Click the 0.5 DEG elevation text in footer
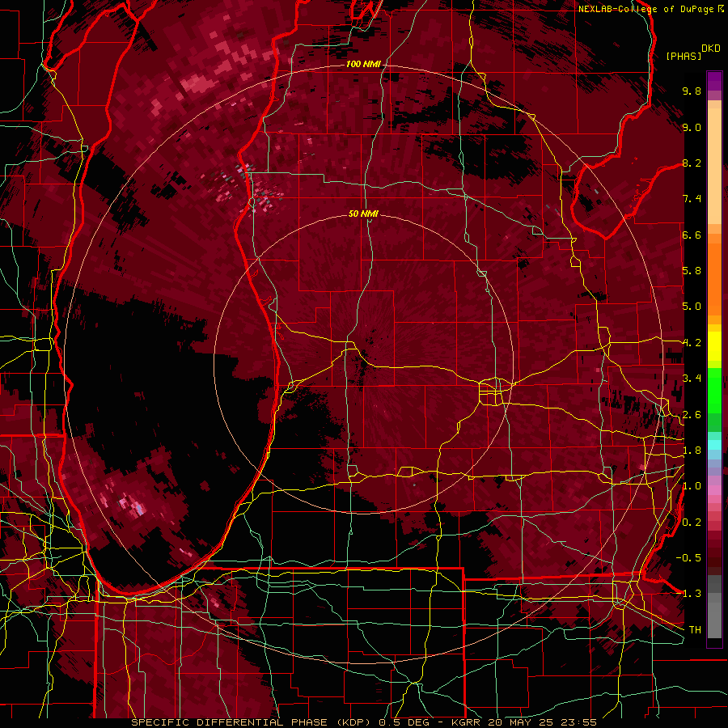 point(405,722)
